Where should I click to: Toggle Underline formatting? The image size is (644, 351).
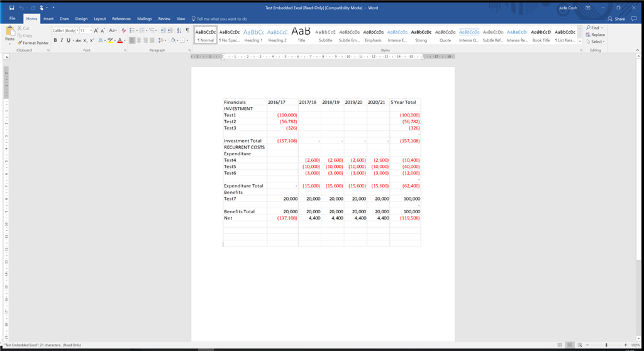tap(68, 40)
